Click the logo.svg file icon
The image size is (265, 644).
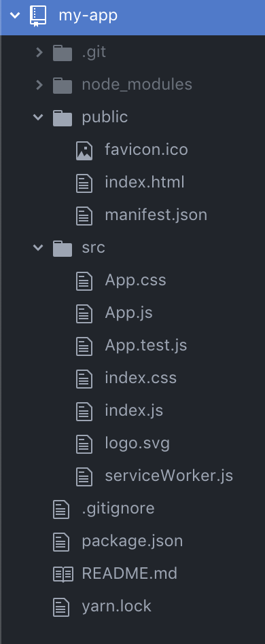click(84, 444)
